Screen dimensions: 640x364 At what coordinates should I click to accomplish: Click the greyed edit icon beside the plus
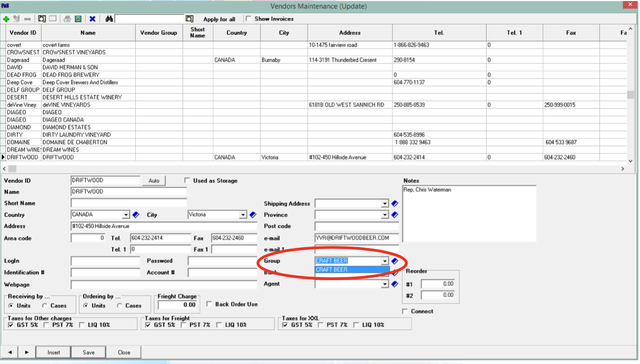[17, 19]
